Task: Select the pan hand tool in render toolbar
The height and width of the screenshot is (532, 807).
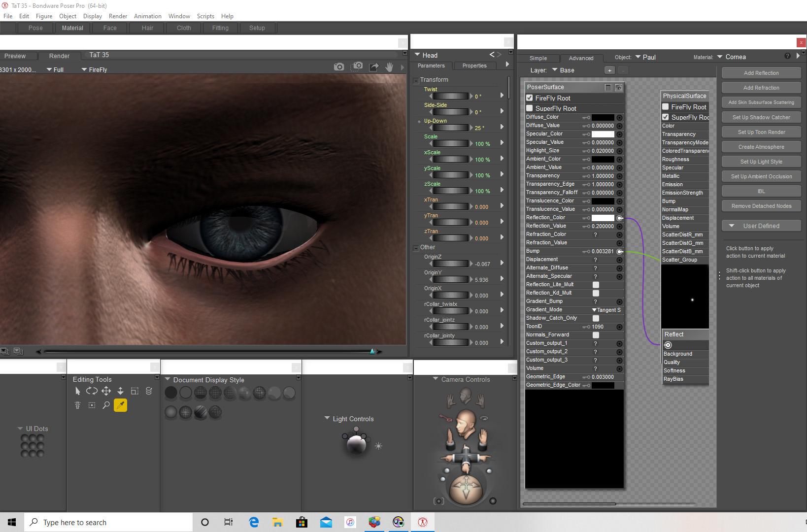Action: coord(389,67)
